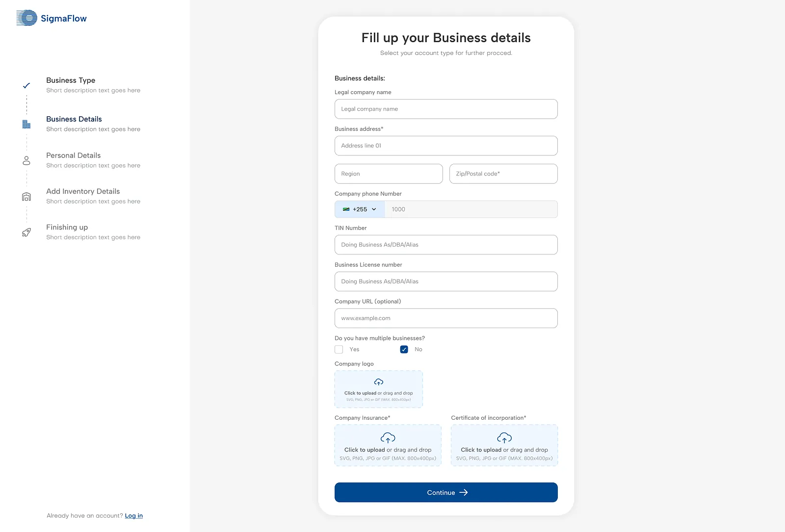
Task: Click the Company Insurance upload text
Action: (388, 450)
